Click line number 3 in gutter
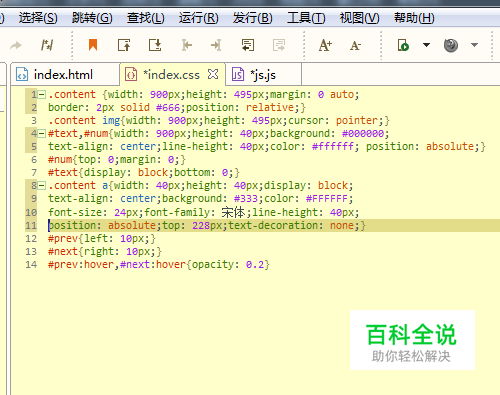 pos(34,121)
